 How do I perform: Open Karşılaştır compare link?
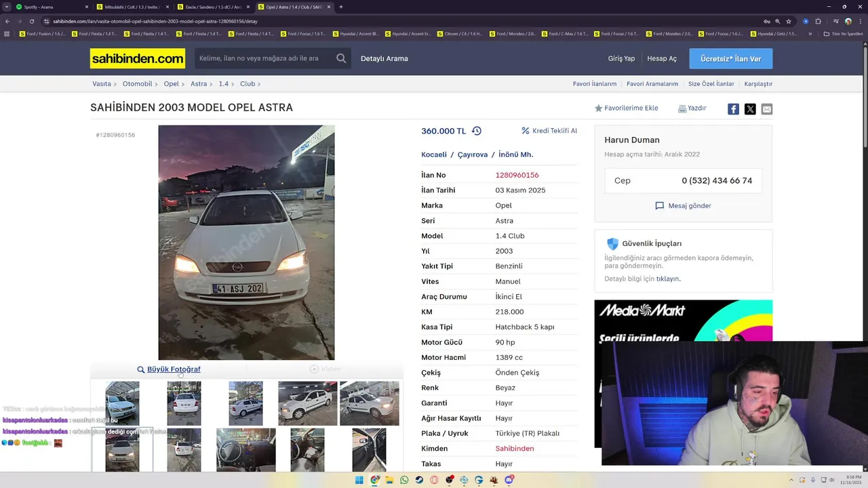coord(758,84)
